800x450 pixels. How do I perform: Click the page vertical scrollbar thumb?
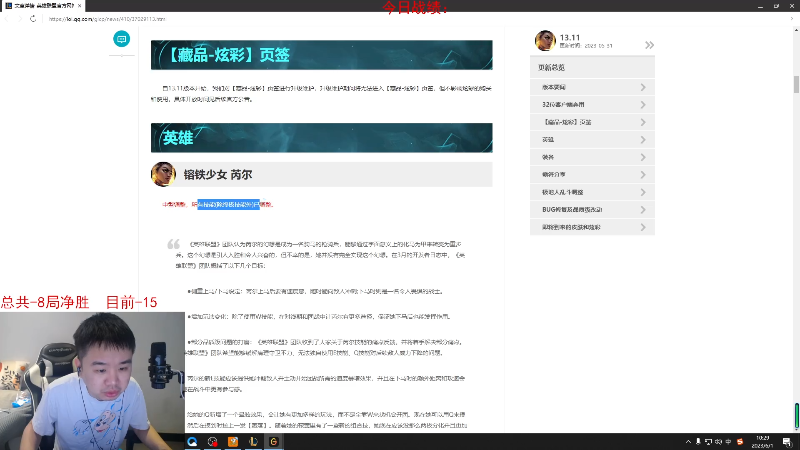pos(796,84)
